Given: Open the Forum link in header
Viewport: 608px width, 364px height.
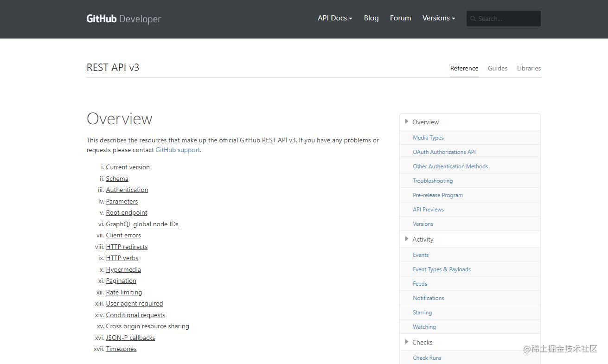Looking at the screenshot, I should tap(400, 18).
